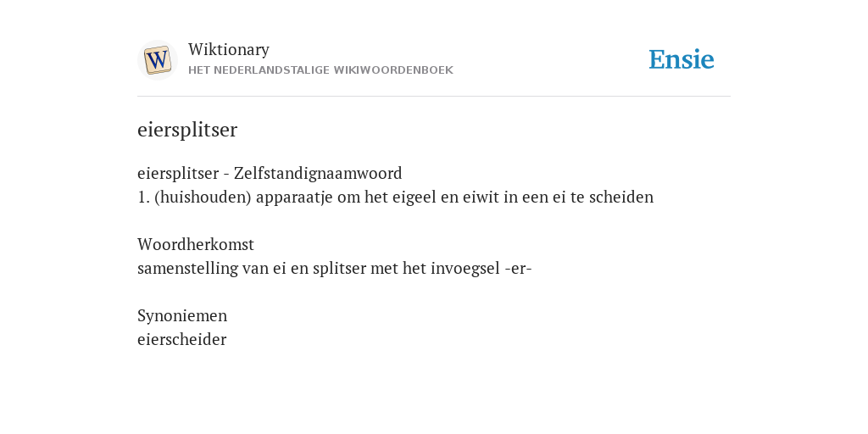Click the synonym eierscheider
Screen dimensions: 868x434
(x=181, y=339)
